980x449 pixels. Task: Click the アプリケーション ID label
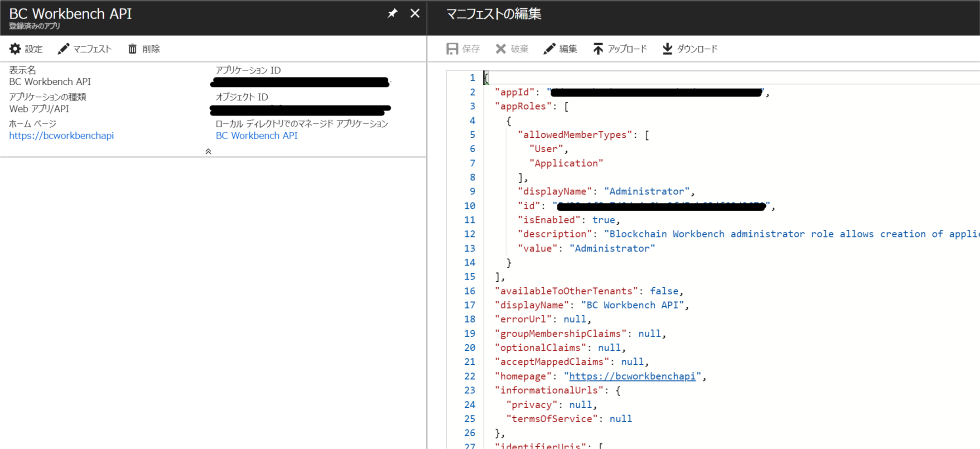point(248,70)
